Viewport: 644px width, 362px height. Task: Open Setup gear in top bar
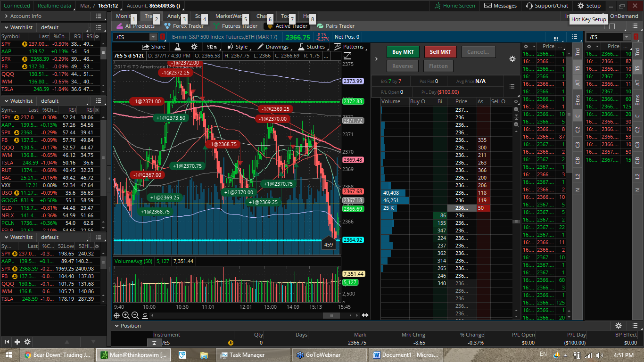tap(589, 6)
